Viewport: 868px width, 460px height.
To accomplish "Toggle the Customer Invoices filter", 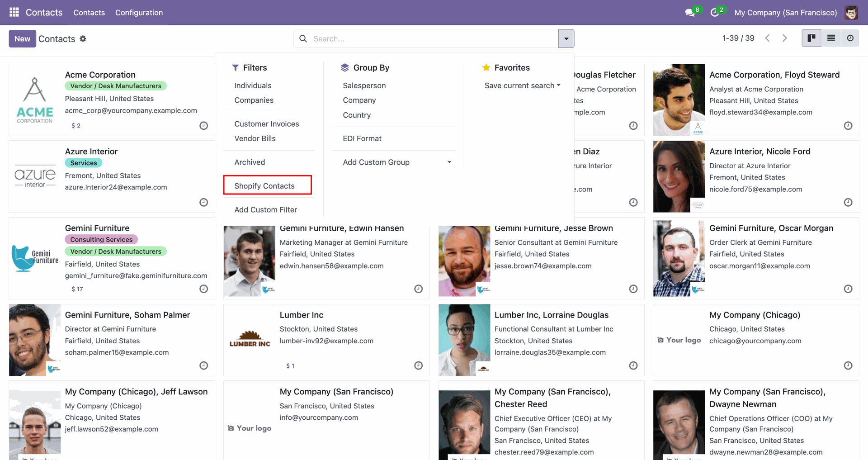I will pyautogui.click(x=267, y=124).
